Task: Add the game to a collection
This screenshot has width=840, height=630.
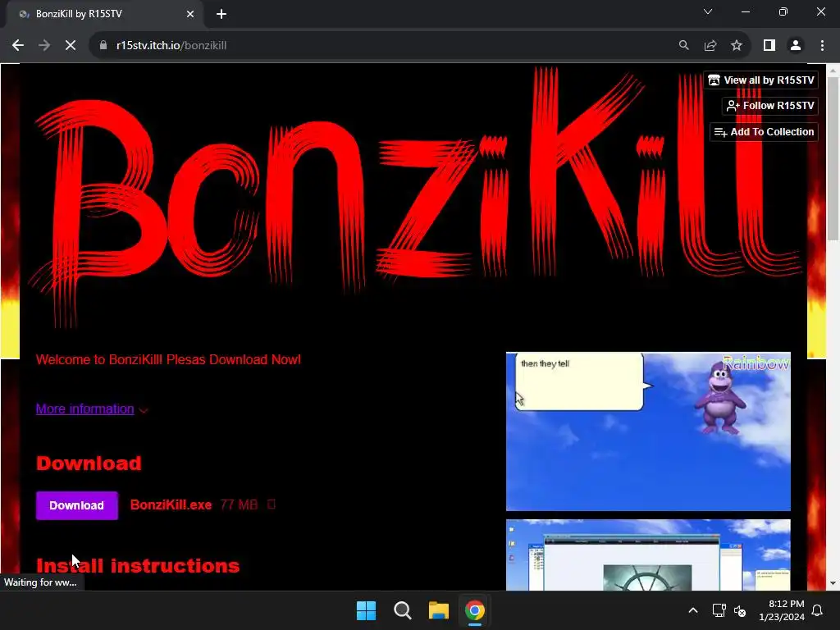Action: (764, 132)
